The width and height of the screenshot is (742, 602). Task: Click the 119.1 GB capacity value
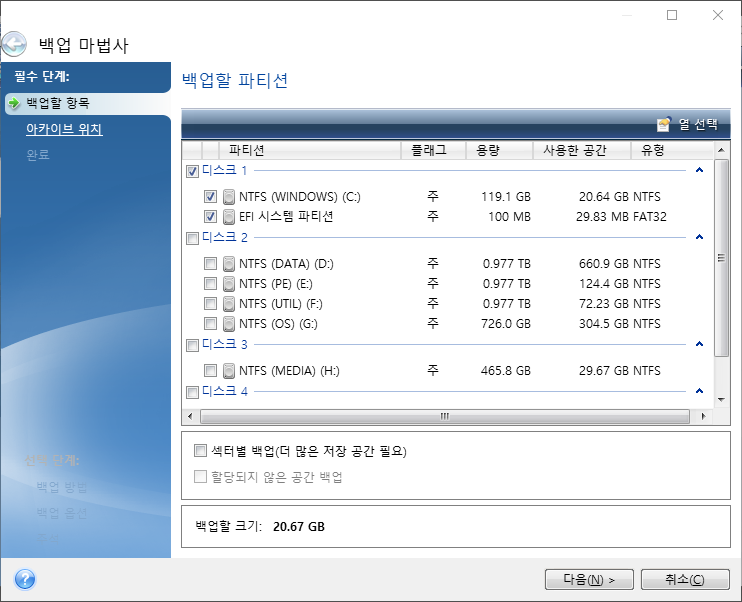[x=506, y=196]
